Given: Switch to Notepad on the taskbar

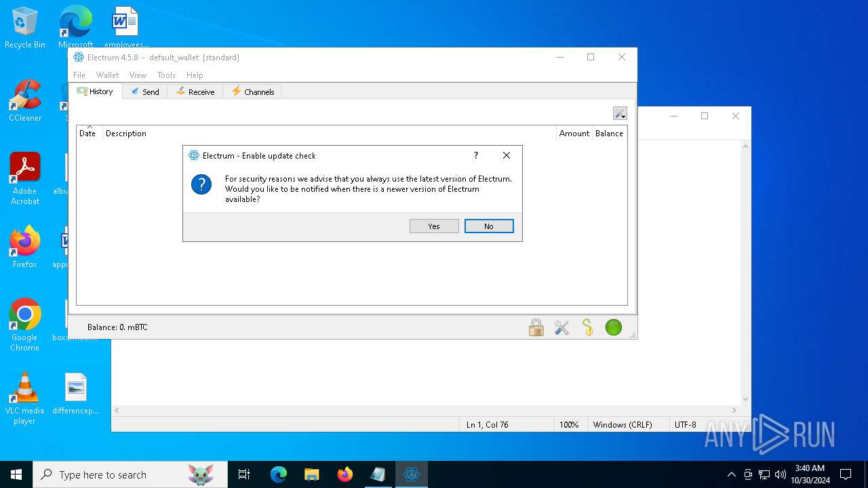Looking at the screenshot, I should pos(378,474).
